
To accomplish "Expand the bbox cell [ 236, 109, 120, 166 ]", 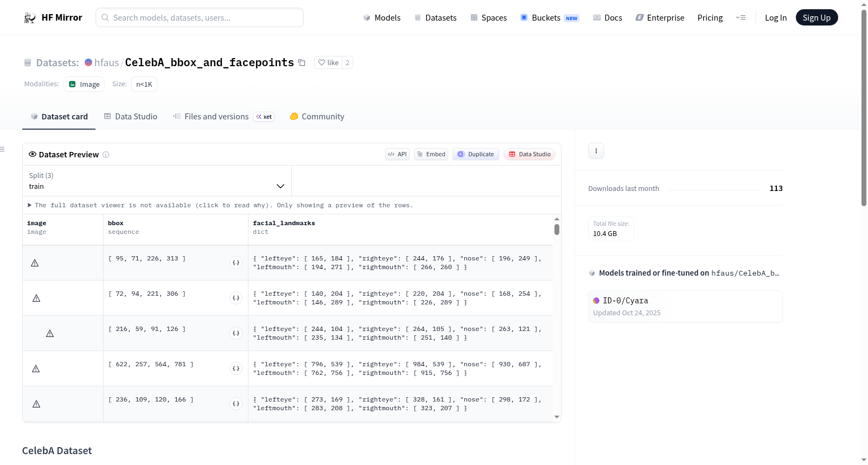I will tap(236, 404).
